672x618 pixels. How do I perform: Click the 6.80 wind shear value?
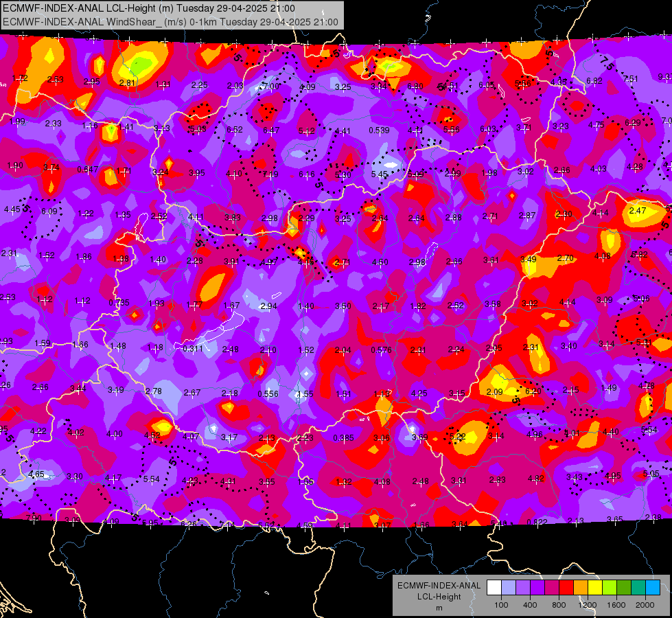(x=415, y=87)
